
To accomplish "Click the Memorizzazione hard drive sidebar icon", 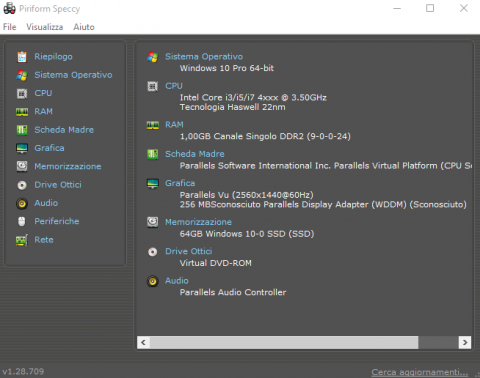I will (x=22, y=166).
